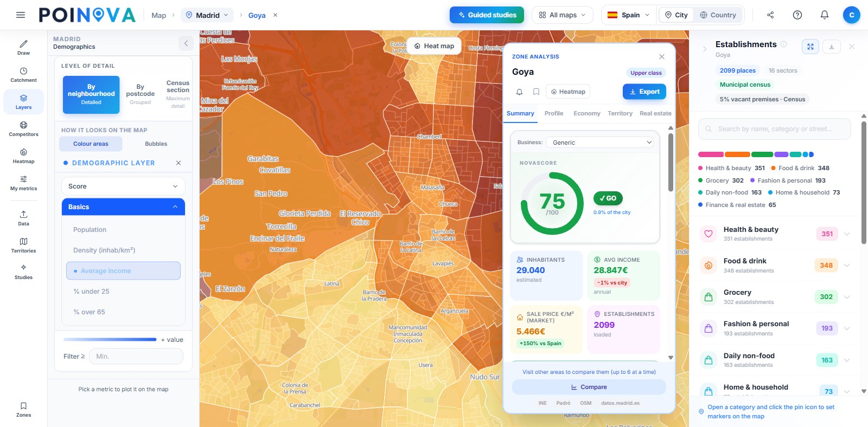Select the Draw tool in sidebar

23,47
